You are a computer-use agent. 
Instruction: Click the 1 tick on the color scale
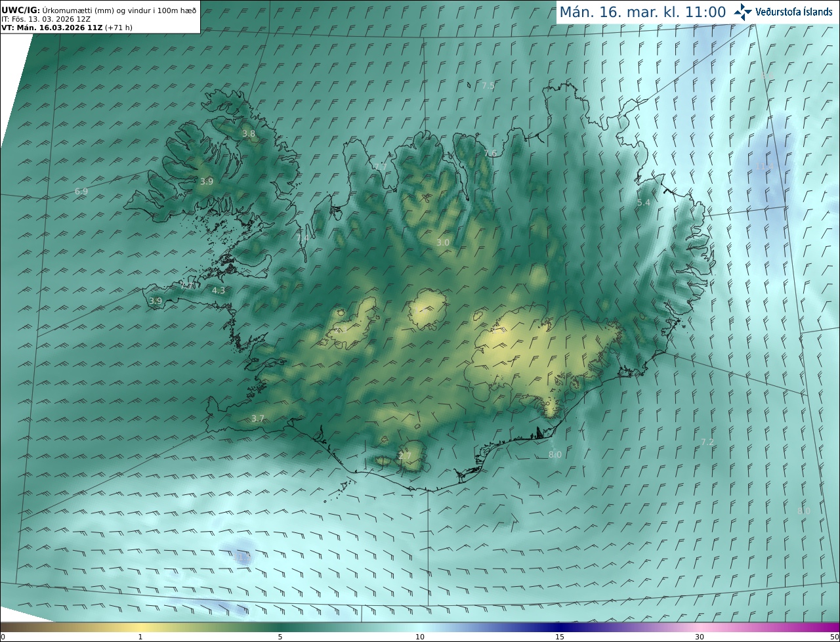coord(140,637)
